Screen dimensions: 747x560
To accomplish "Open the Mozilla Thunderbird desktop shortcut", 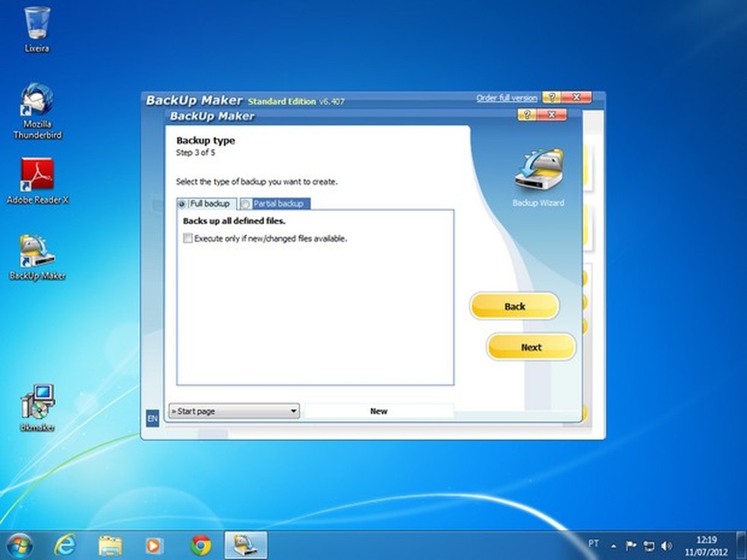I will [x=36, y=101].
